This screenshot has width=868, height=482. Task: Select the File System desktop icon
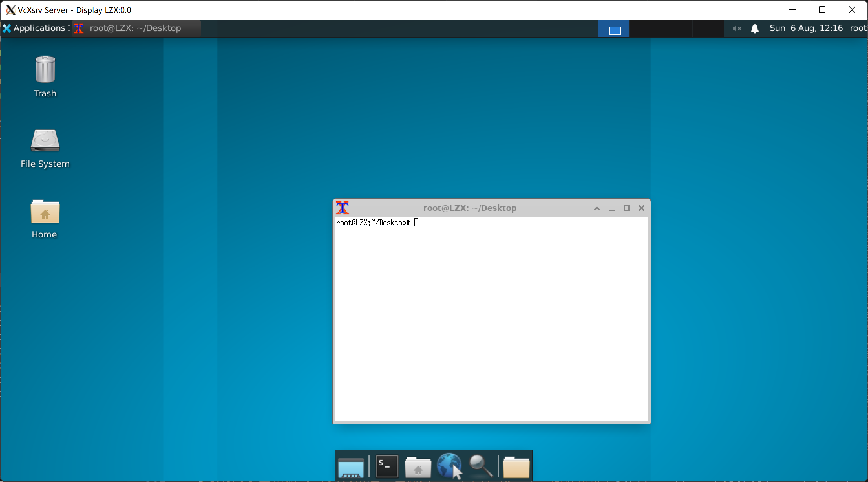pyautogui.click(x=45, y=140)
